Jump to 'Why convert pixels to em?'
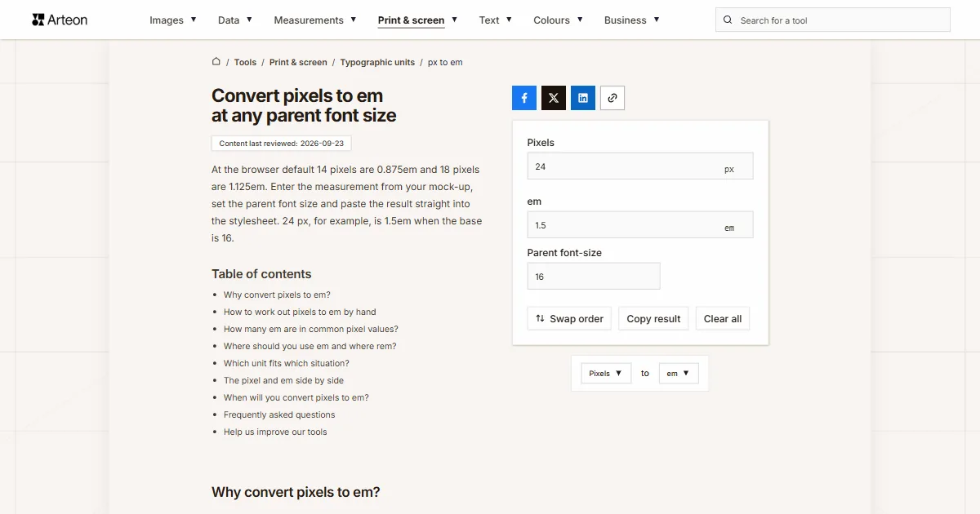This screenshot has width=980, height=514. pyautogui.click(x=277, y=295)
